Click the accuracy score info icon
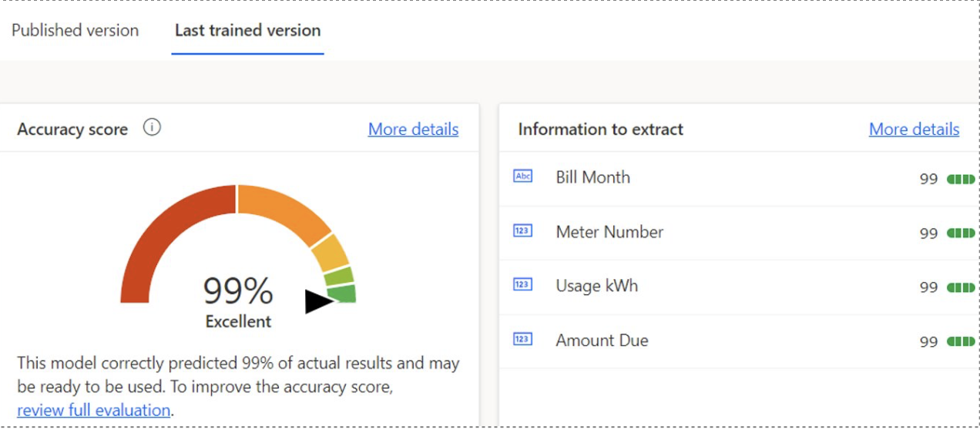Screen dimensions: 980x430 coord(152,128)
